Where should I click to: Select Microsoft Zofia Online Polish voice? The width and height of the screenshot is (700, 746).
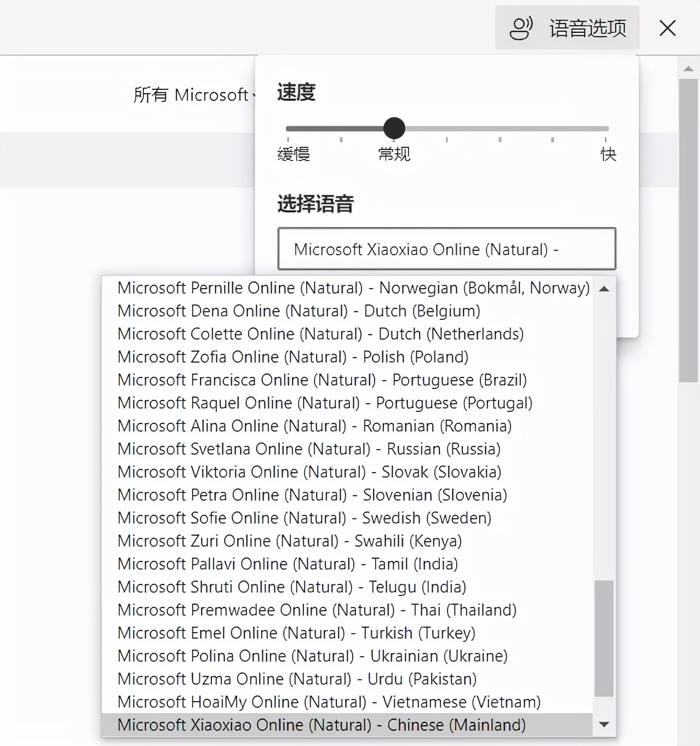(x=292, y=357)
